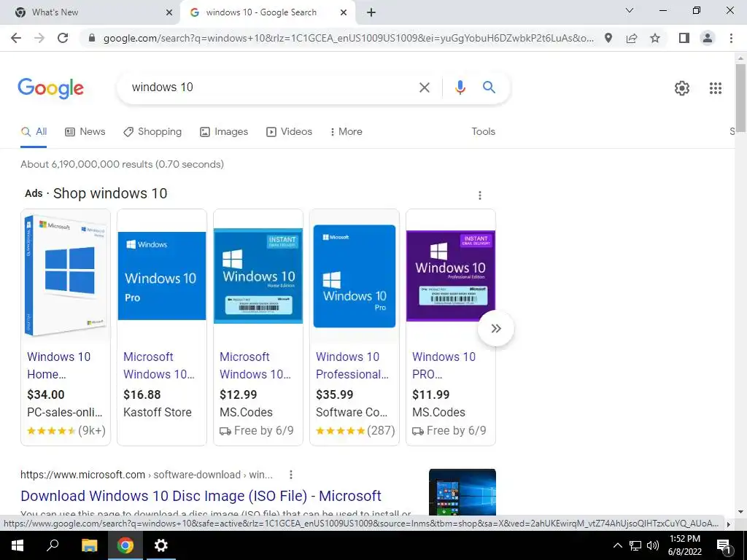Run search with the magnifier icon
Image resolution: width=747 pixels, height=560 pixels.
tap(489, 87)
